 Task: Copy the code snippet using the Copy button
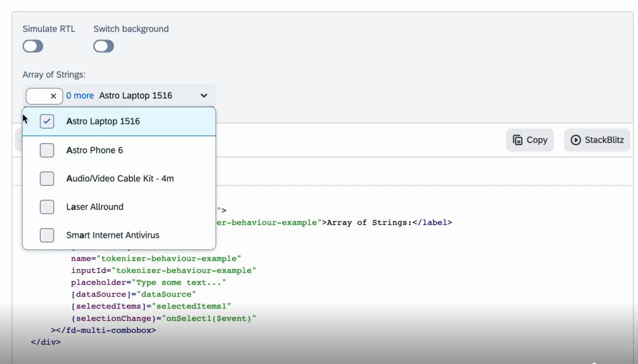tap(530, 140)
